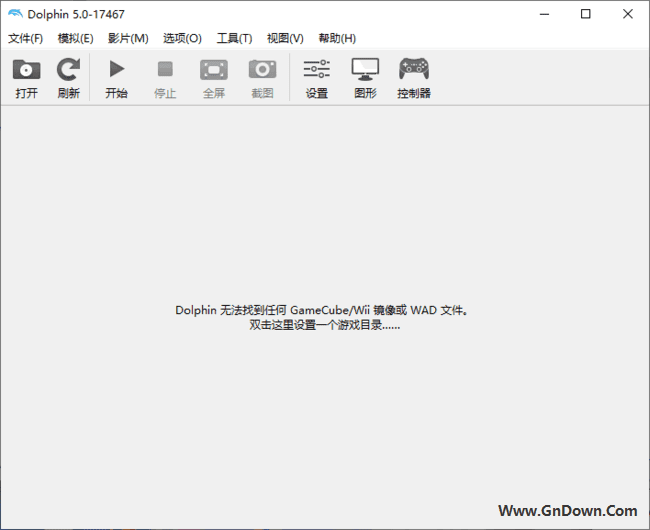Open 设置 (Settings) sliders icon
Image resolution: width=650 pixels, height=530 pixels.
click(x=317, y=70)
